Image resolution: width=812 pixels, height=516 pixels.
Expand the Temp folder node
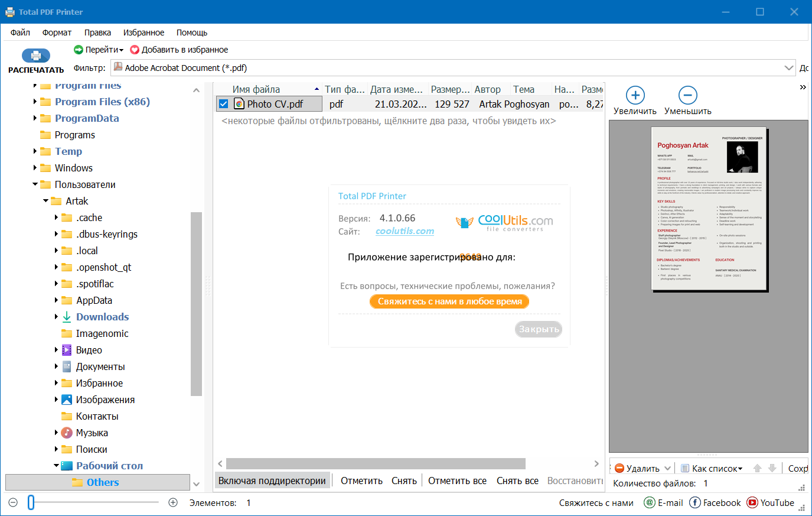pyautogui.click(x=35, y=151)
